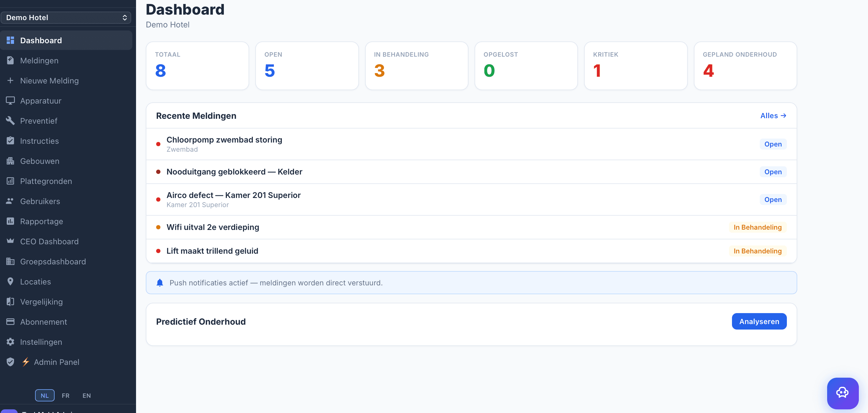
Task: Go to Rapportage in the sidebar
Action: pos(41,221)
